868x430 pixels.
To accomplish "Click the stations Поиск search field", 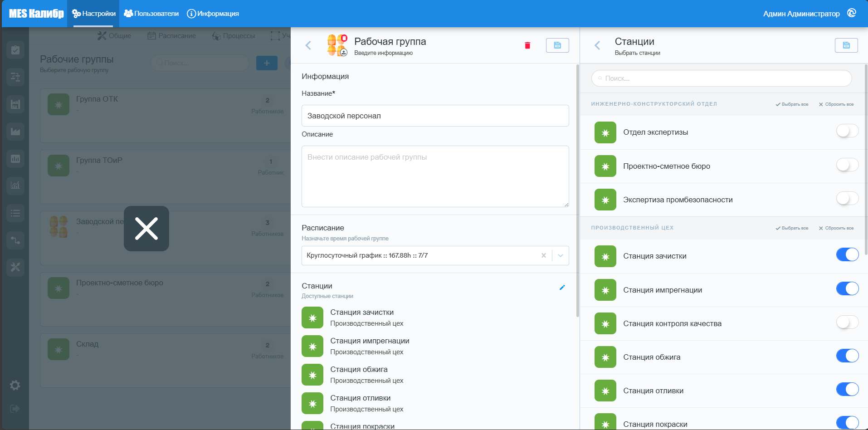I will point(722,78).
